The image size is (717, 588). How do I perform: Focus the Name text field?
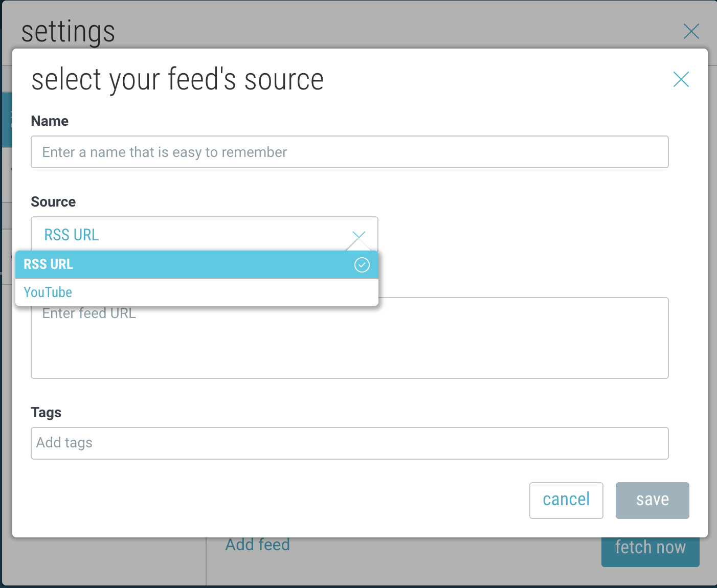tap(349, 152)
